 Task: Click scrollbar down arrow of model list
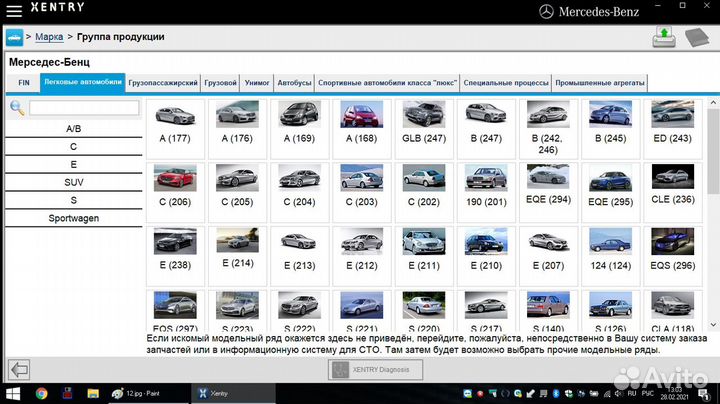click(x=713, y=325)
